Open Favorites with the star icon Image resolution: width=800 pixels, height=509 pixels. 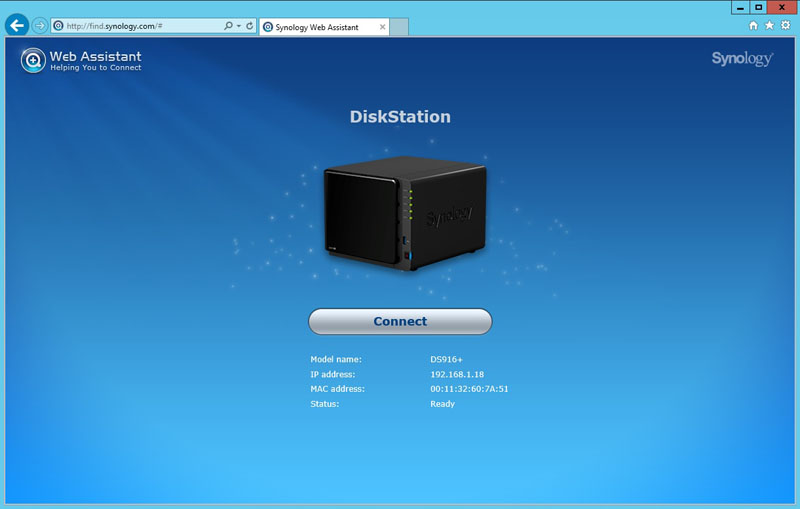click(769, 25)
